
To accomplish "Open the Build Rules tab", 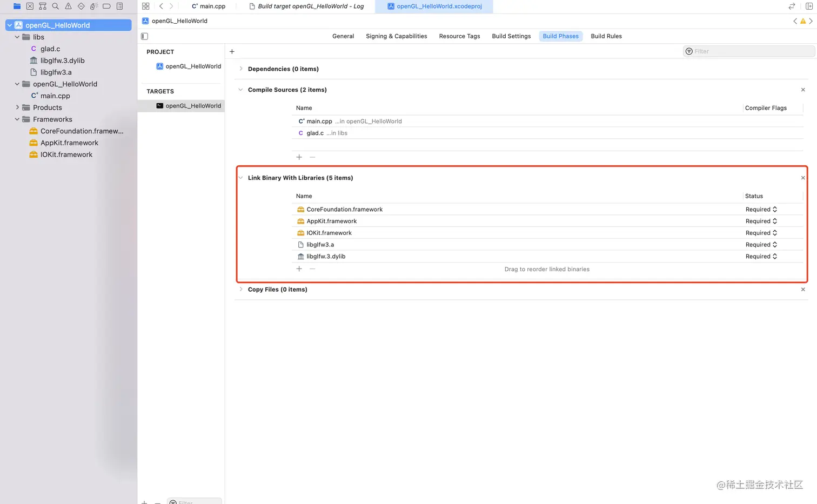I will coord(606,36).
